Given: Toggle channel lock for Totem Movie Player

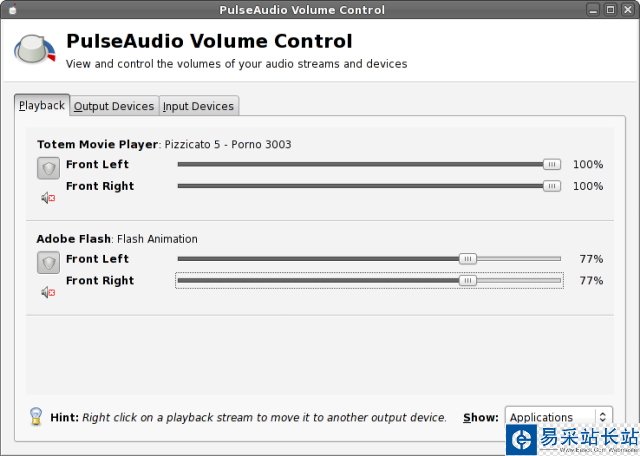Looking at the screenshot, I should click(x=48, y=168).
